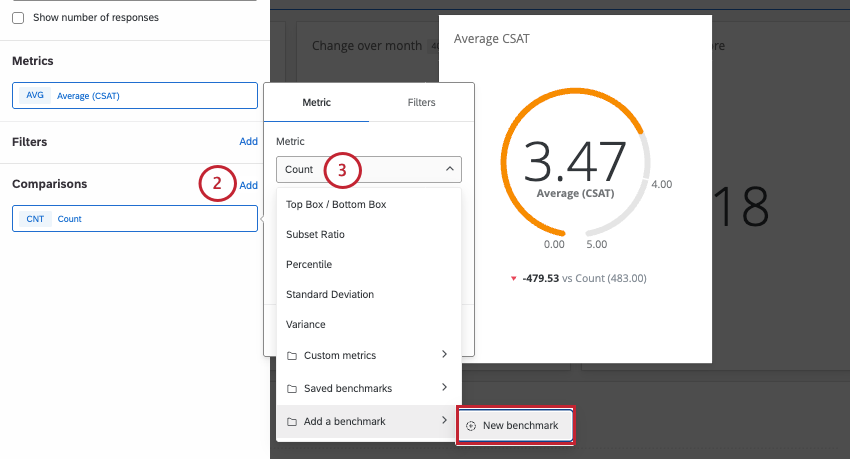Add a filter via the Filters Add link
This screenshot has height=459, width=850.
249,141
